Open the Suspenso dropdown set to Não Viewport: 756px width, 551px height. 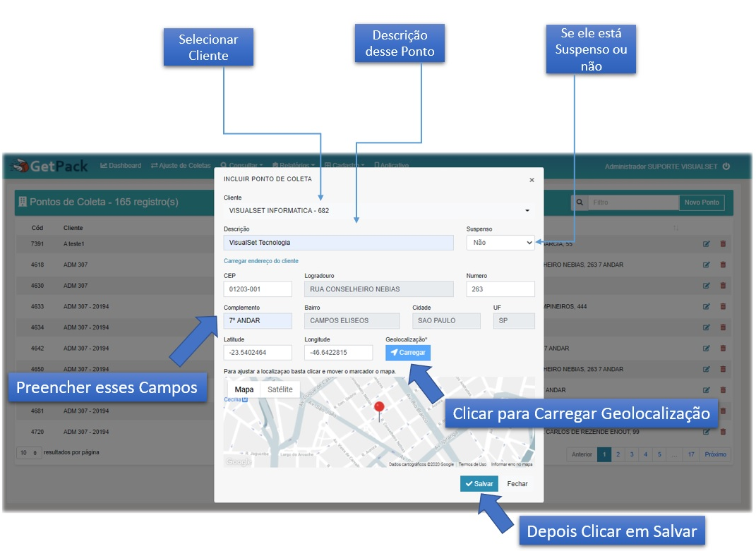(500, 243)
